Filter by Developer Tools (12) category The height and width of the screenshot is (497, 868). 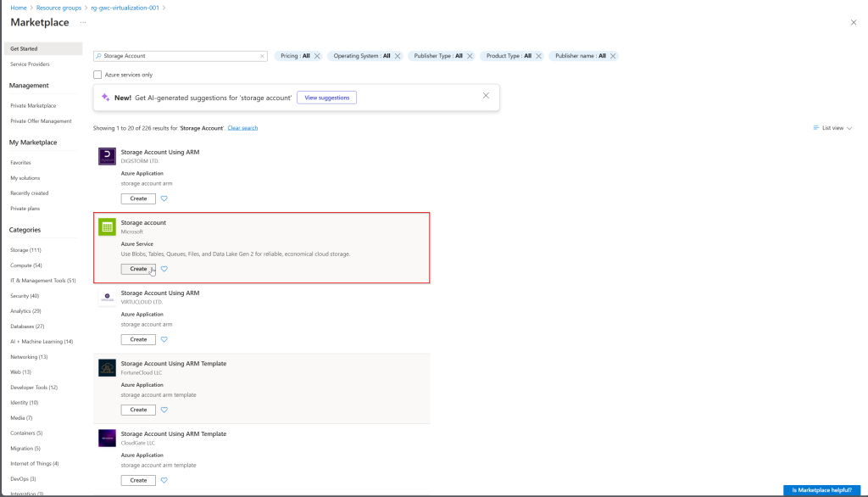(34, 388)
